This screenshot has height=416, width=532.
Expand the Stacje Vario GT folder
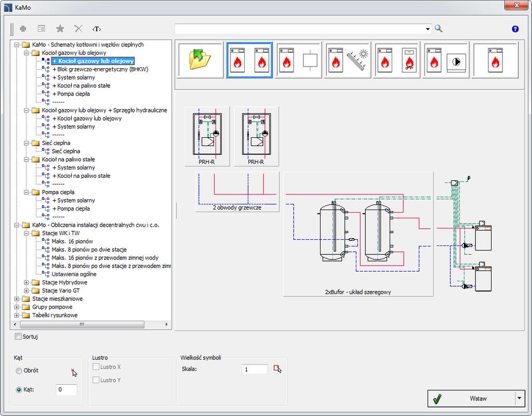26,291
